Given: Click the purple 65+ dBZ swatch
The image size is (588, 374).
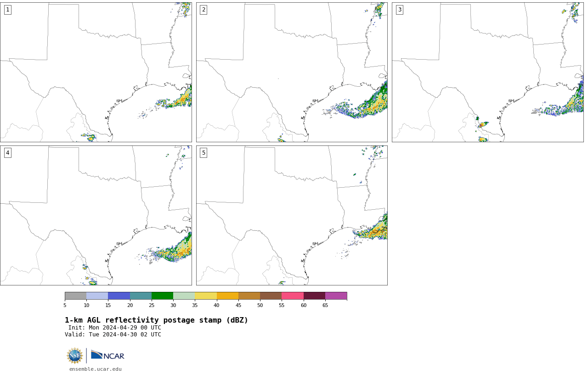Looking at the screenshot, I should tap(336, 296).
